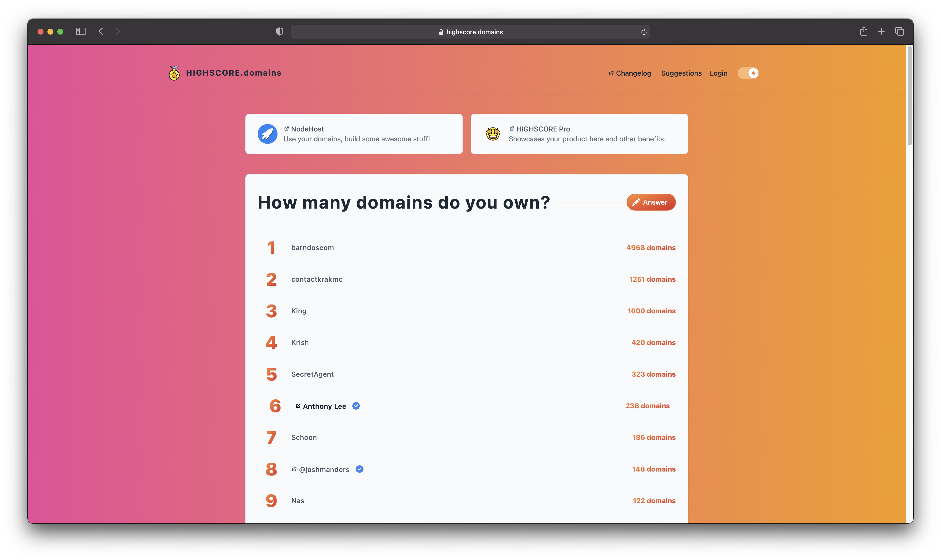This screenshot has height=560, width=941.
Task: Click @joshmanders' verified checkmark badge
Action: pos(360,469)
